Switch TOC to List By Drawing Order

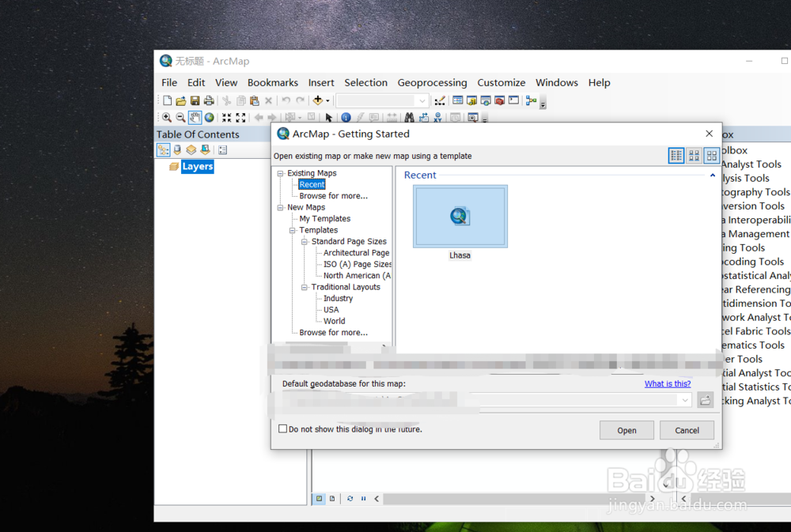pyautogui.click(x=163, y=149)
